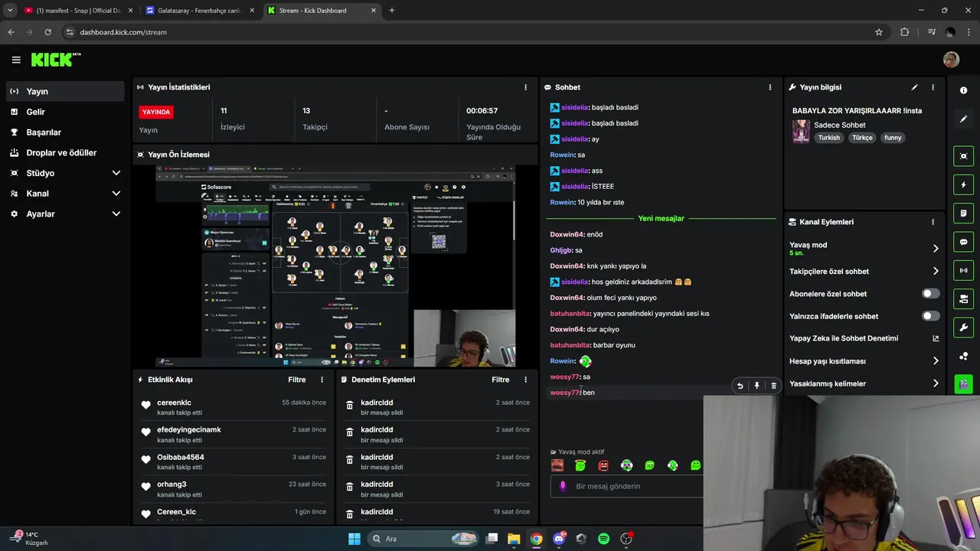Reply to wossy77's 'ben' message
The width and height of the screenshot is (980, 551).
(740, 386)
